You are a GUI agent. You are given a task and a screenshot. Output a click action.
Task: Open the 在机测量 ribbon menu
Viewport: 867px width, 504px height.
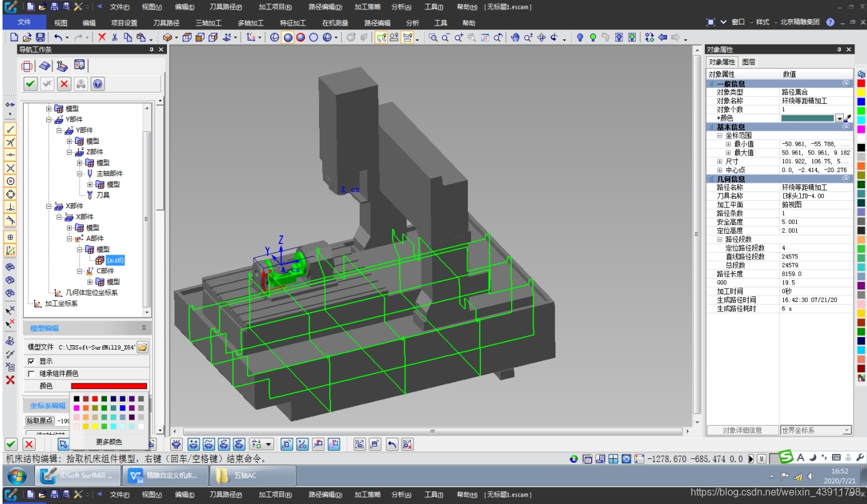335,23
